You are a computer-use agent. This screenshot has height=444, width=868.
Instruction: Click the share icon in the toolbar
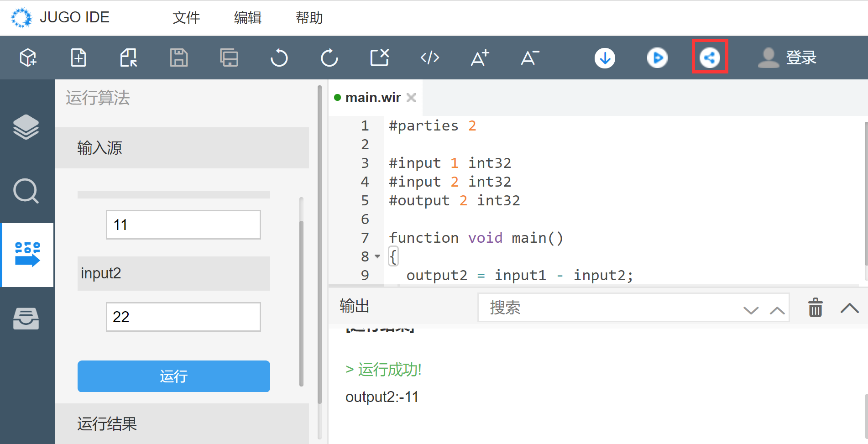710,57
